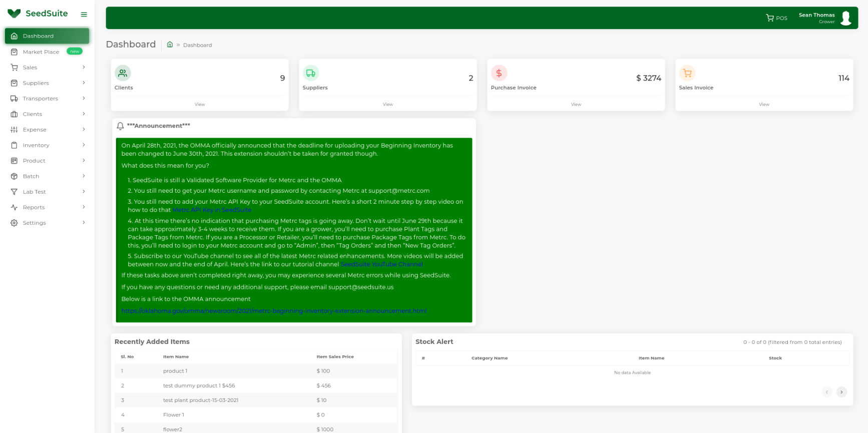
Task: Click View on the Sales Invoice card
Action: coord(764,105)
